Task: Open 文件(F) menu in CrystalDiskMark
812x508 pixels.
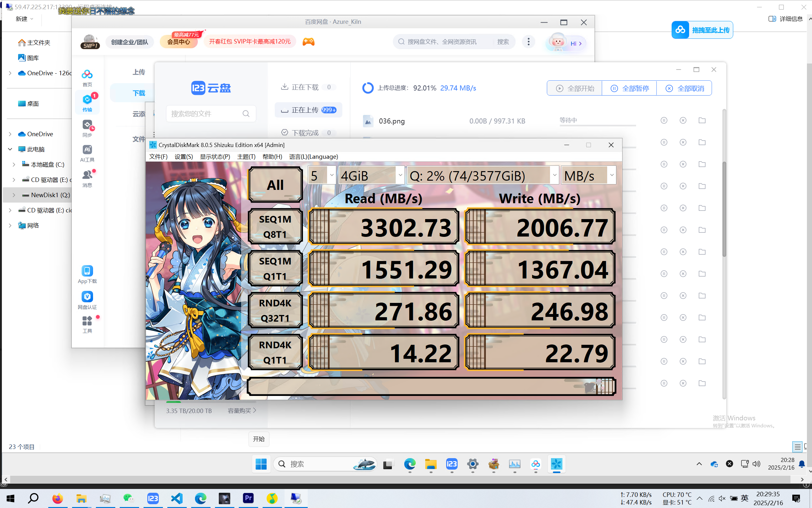Action: [x=158, y=157]
